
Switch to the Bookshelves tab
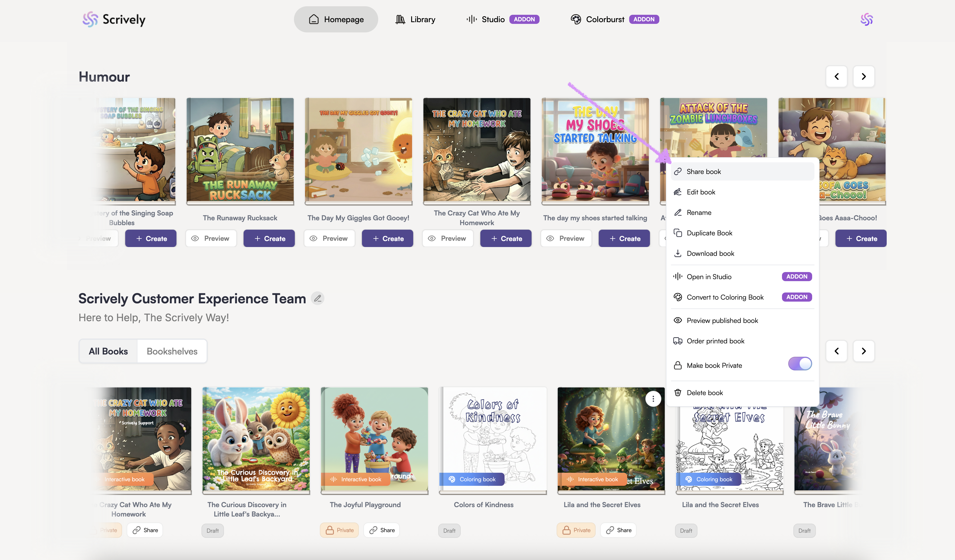point(172,351)
